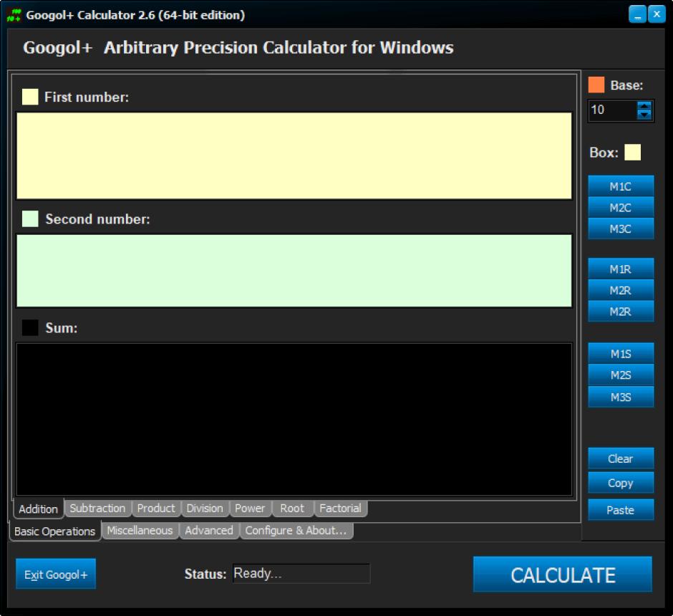
Task: Minimize the Googol+ Calculator window
Action: click(x=637, y=14)
